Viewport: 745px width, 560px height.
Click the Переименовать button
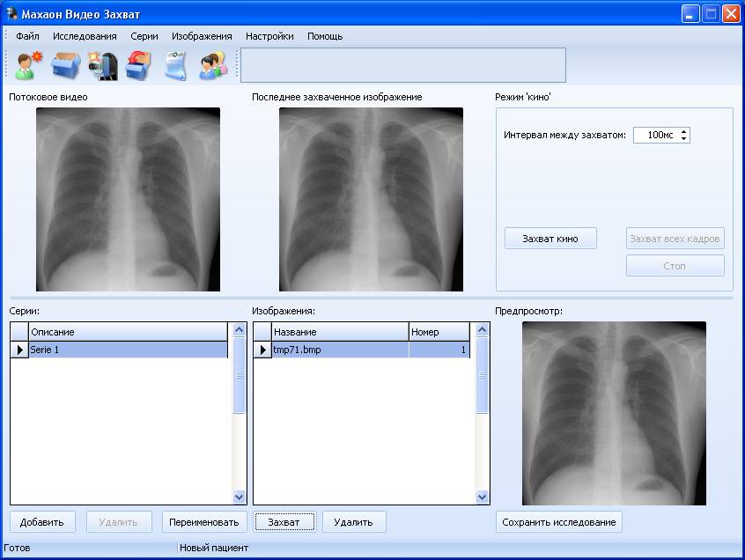coord(203,522)
